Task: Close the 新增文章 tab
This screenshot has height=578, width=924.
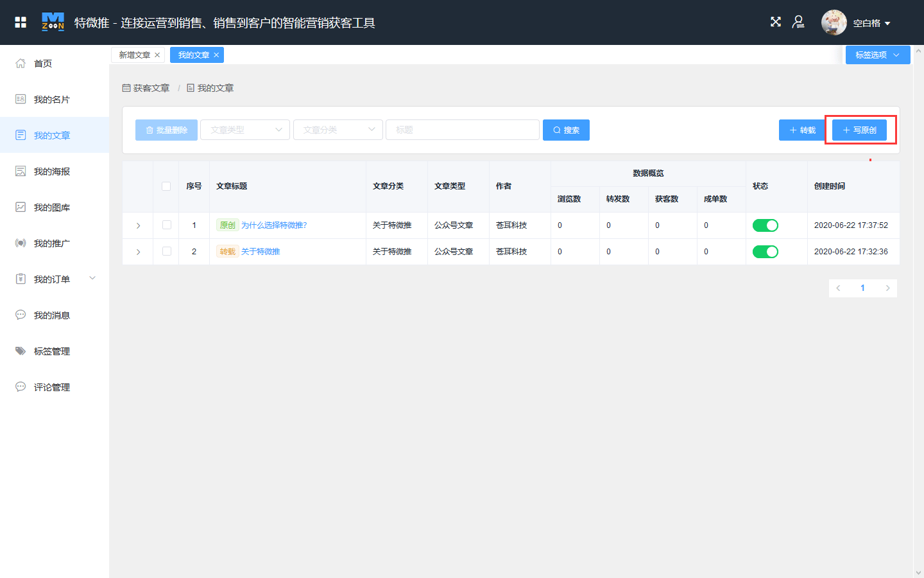Action: pyautogui.click(x=157, y=55)
